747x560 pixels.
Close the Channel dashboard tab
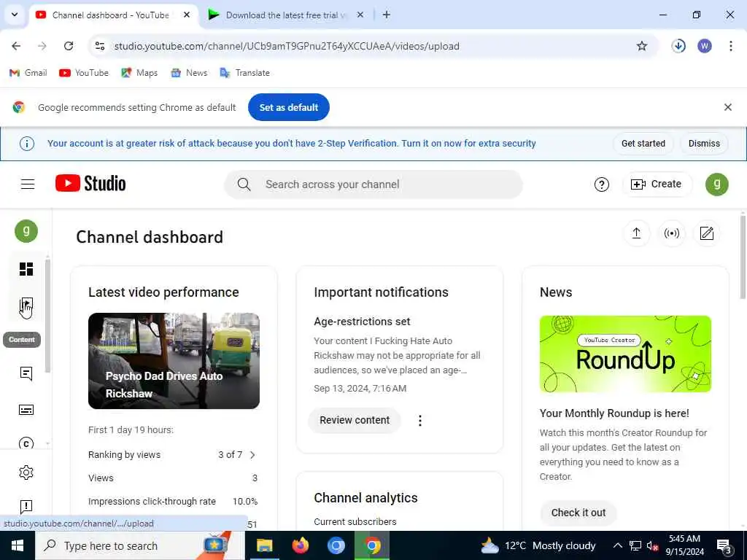tap(187, 15)
